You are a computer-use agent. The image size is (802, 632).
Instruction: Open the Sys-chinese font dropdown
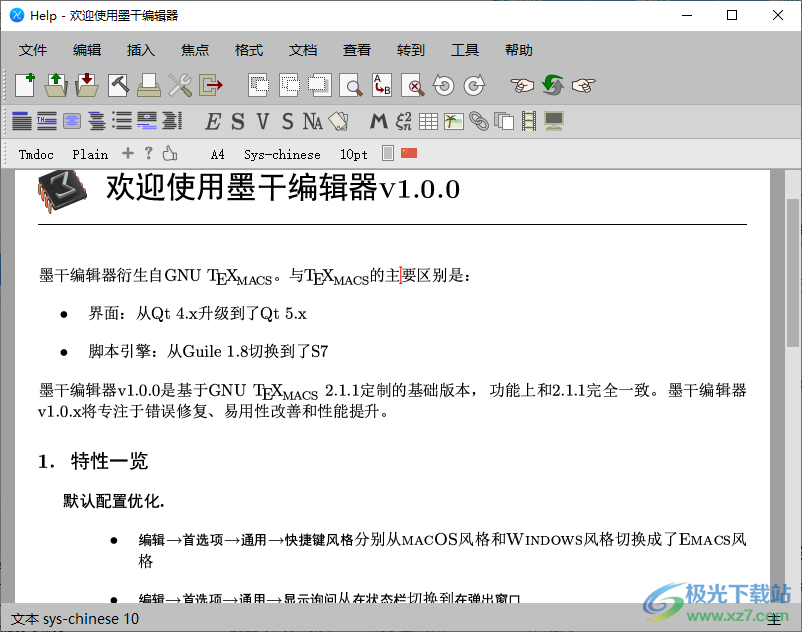[x=282, y=154]
